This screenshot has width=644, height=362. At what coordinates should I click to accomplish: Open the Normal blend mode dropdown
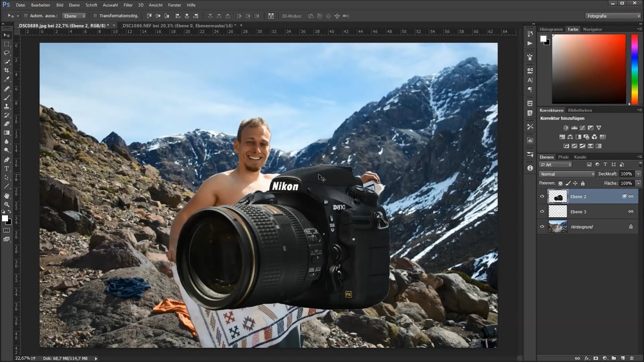pyautogui.click(x=567, y=174)
